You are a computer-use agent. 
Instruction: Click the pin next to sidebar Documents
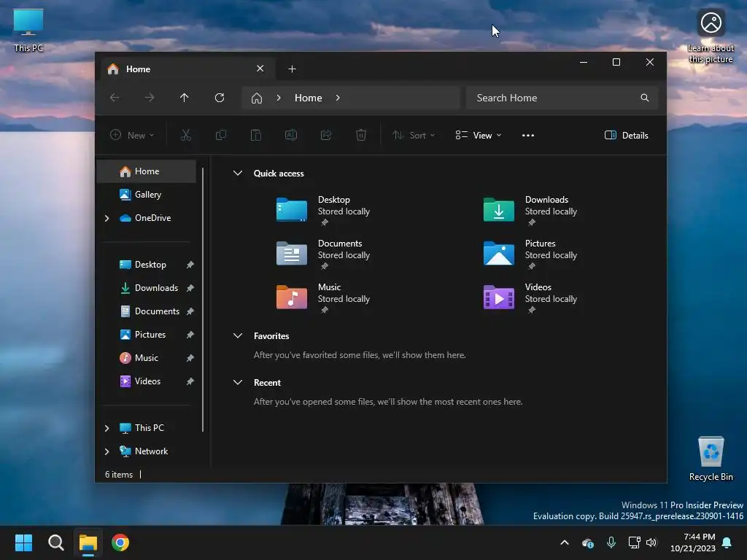tap(190, 311)
